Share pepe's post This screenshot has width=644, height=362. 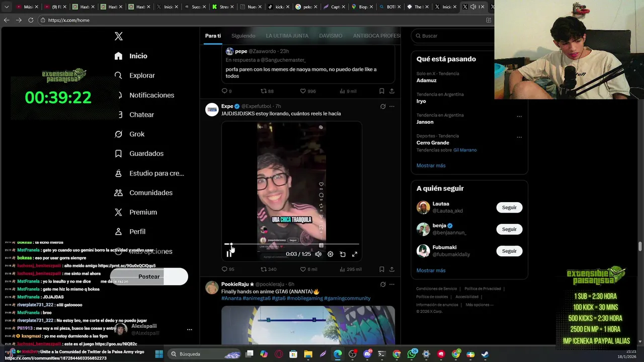(392, 91)
